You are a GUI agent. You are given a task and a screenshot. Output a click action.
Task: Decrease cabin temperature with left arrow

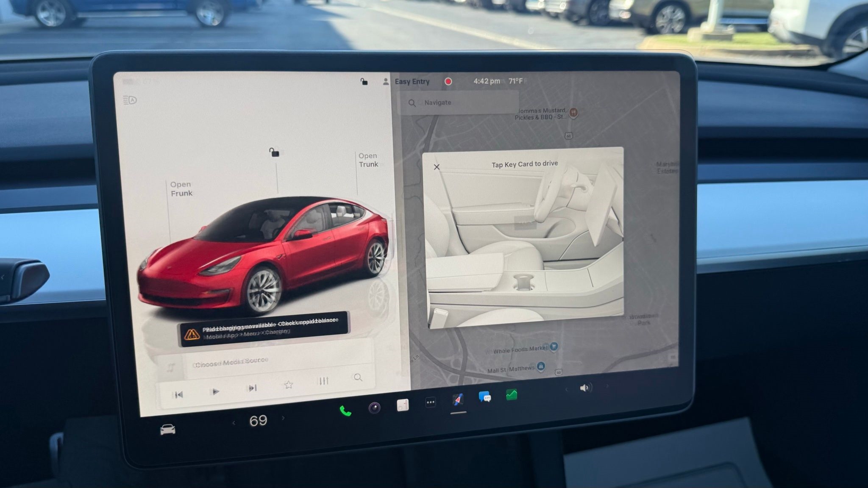point(234,423)
